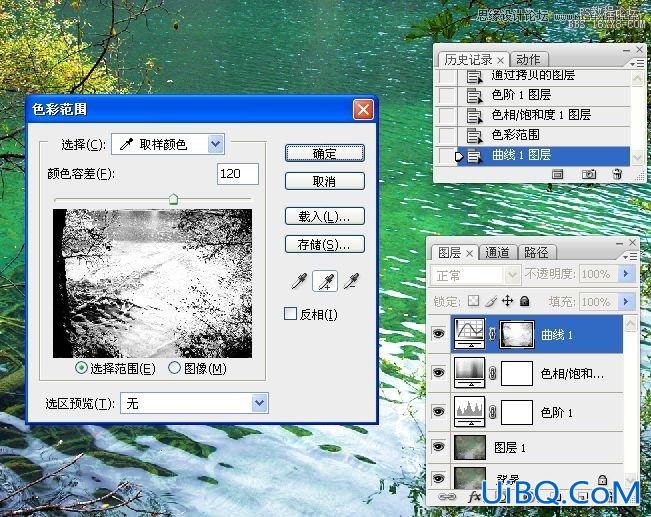Screen dimensions: 651x517
Task: Click the lock transparent pixels icon
Action: click(x=473, y=301)
